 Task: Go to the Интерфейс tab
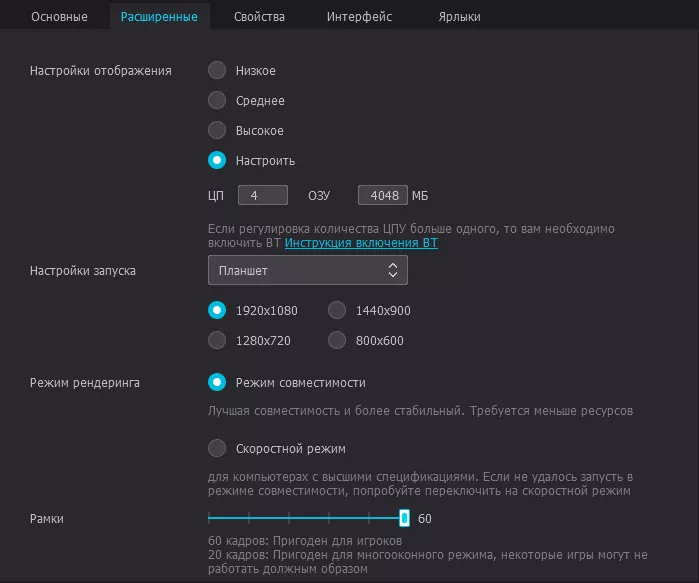coord(359,17)
